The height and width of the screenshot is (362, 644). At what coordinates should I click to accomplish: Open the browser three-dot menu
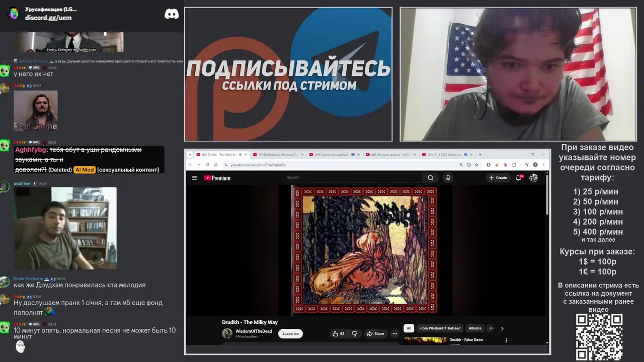pos(543,164)
